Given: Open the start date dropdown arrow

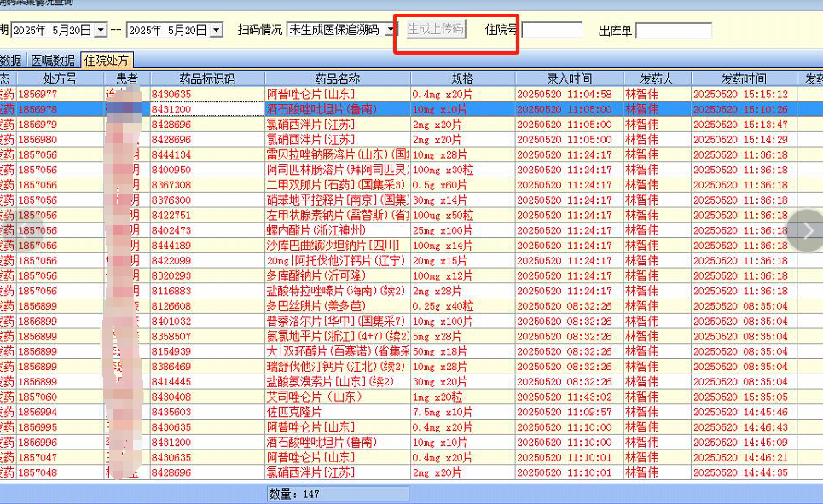Looking at the screenshot, I should click(x=101, y=30).
